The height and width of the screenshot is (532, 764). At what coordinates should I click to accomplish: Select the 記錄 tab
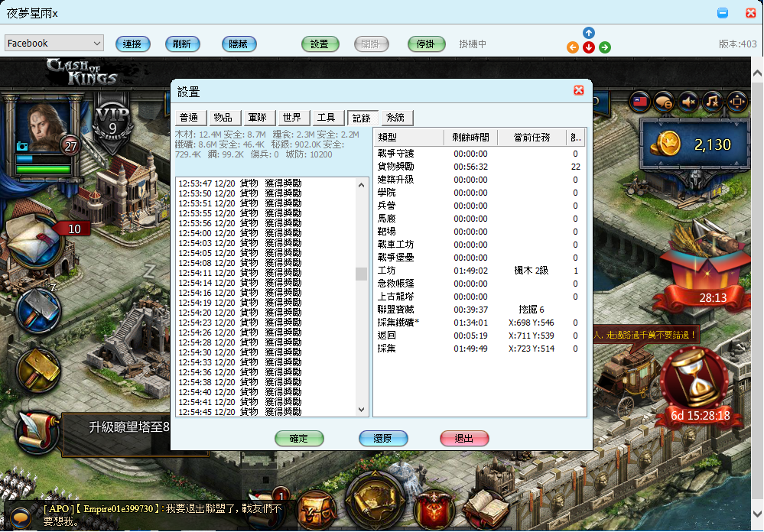pos(362,118)
